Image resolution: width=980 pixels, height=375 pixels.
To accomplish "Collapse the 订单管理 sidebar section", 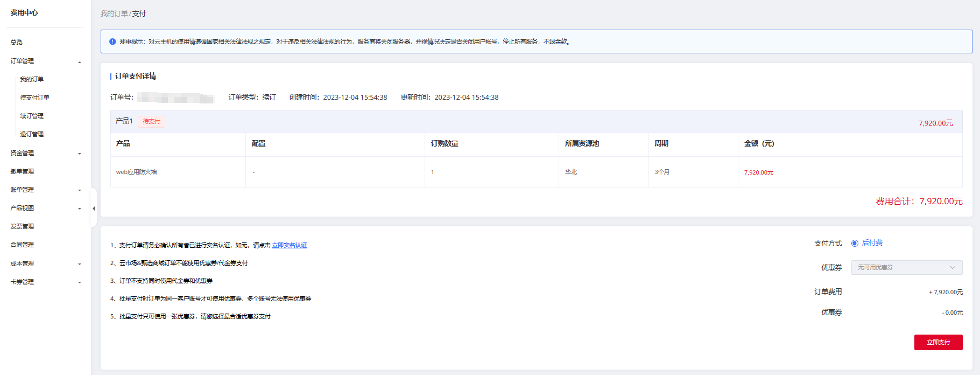I will tap(45, 61).
